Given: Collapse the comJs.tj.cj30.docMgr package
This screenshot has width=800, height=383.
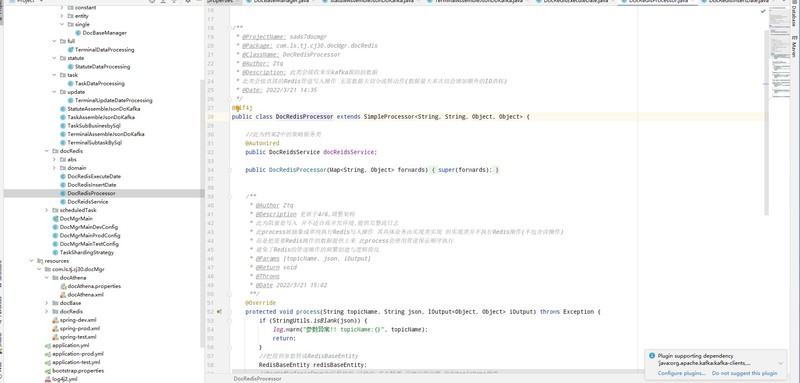Looking at the screenshot, I should 39,269.
